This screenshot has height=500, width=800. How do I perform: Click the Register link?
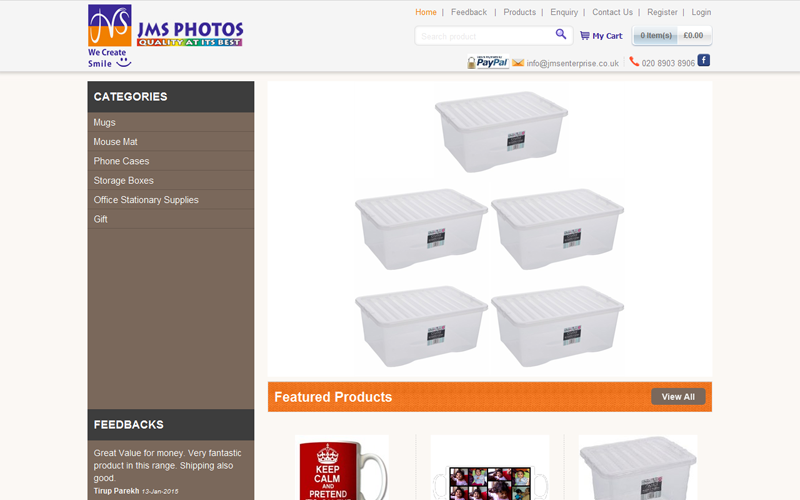(x=662, y=12)
